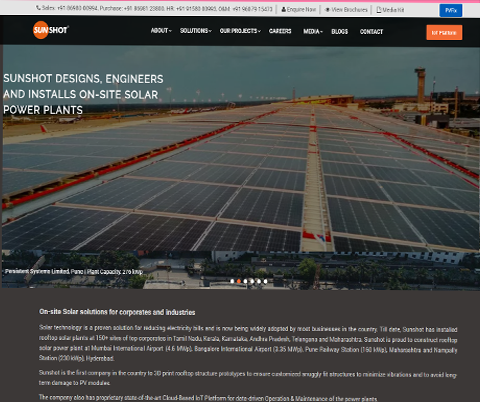Select the first carousel slide dot
The image size is (480, 402).
(232, 281)
